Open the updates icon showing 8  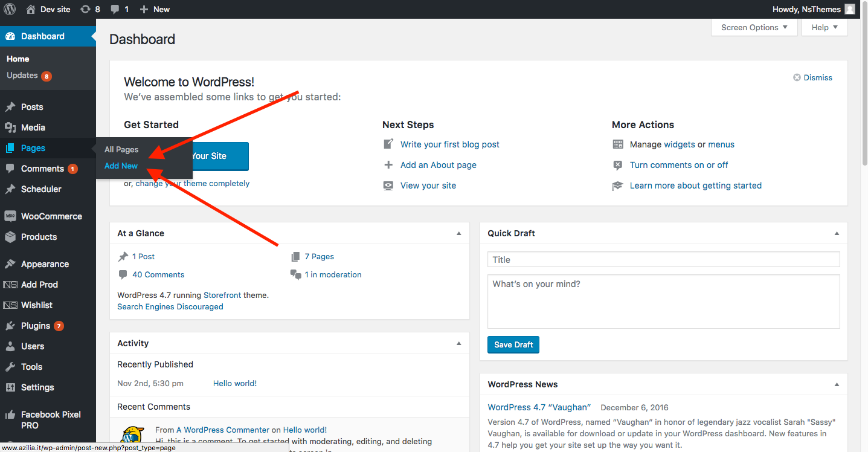pyautogui.click(x=85, y=9)
